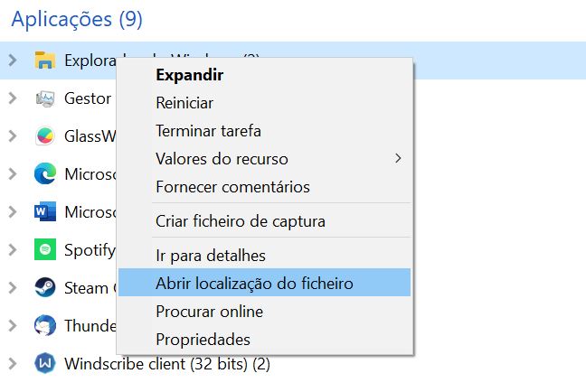Choose Reiniciar in the context menu
This screenshot has height=392, width=586.
pos(184,103)
